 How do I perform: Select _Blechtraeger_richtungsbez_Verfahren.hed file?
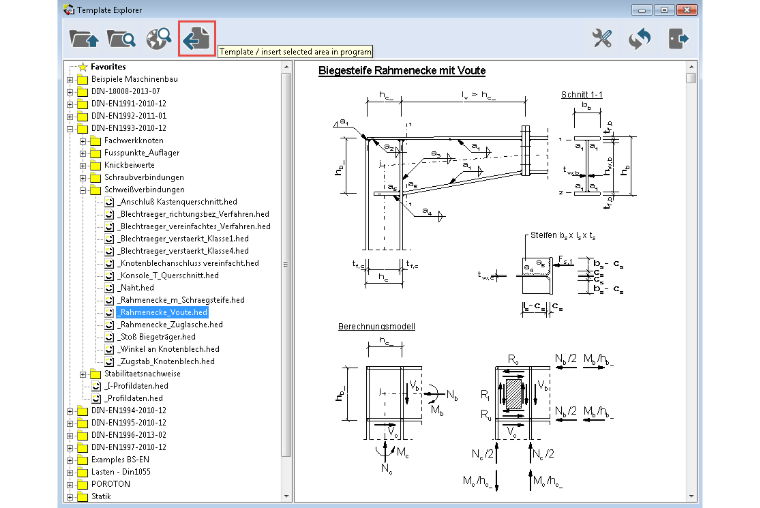[193, 214]
